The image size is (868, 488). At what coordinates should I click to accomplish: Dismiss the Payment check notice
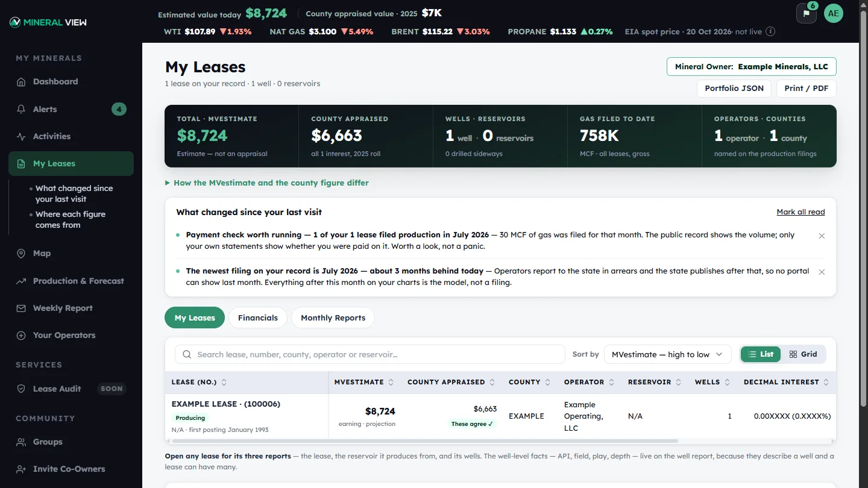coord(822,236)
